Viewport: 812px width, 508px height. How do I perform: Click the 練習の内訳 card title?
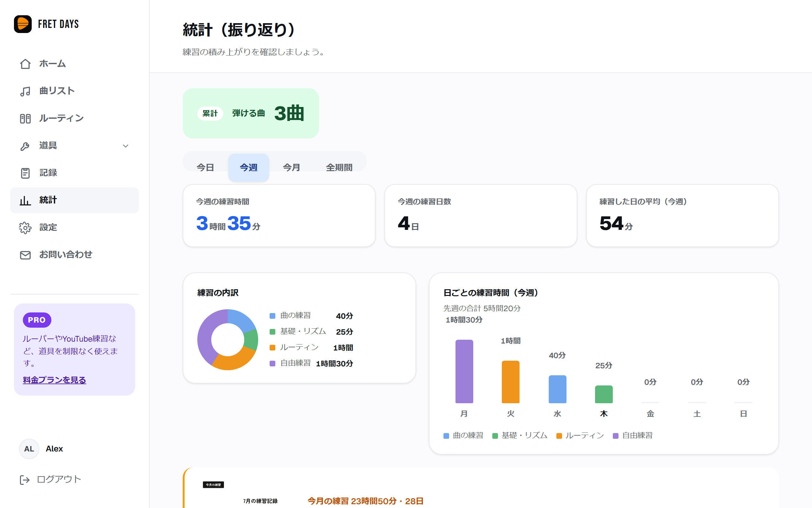click(x=218, y=293)
